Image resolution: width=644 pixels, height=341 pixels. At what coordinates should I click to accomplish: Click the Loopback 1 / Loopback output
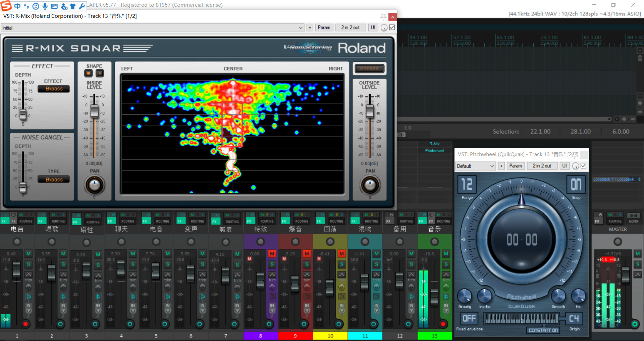[x=614, y=179]
